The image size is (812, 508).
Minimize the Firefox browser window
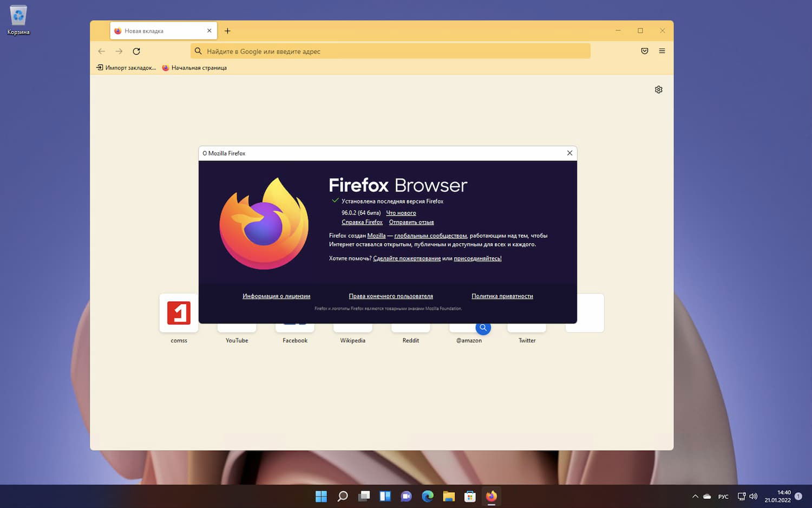coord(618,31)
